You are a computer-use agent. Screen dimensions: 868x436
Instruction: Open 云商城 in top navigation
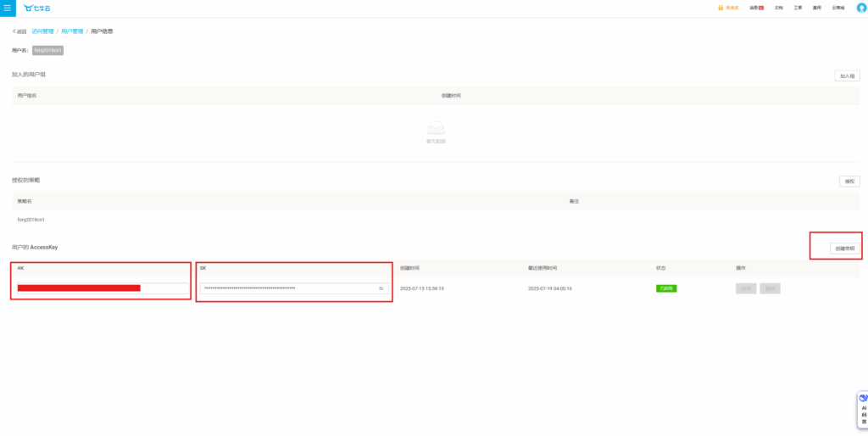pos(838,8)
